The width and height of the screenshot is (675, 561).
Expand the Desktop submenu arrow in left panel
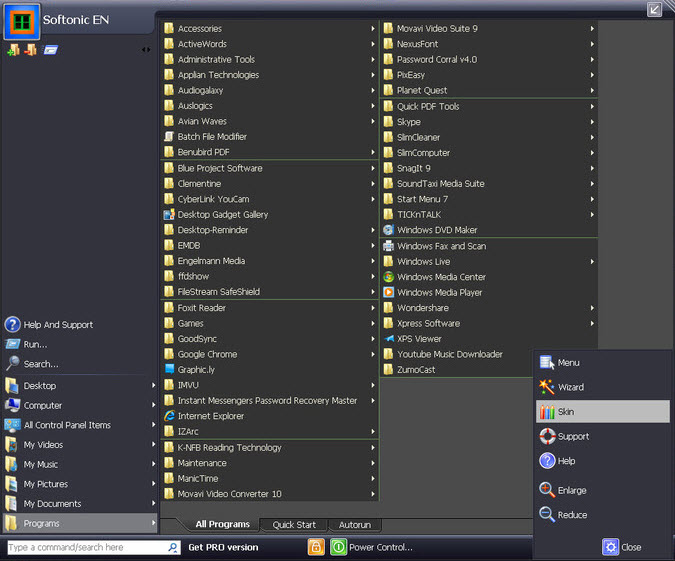coord(153,385)
